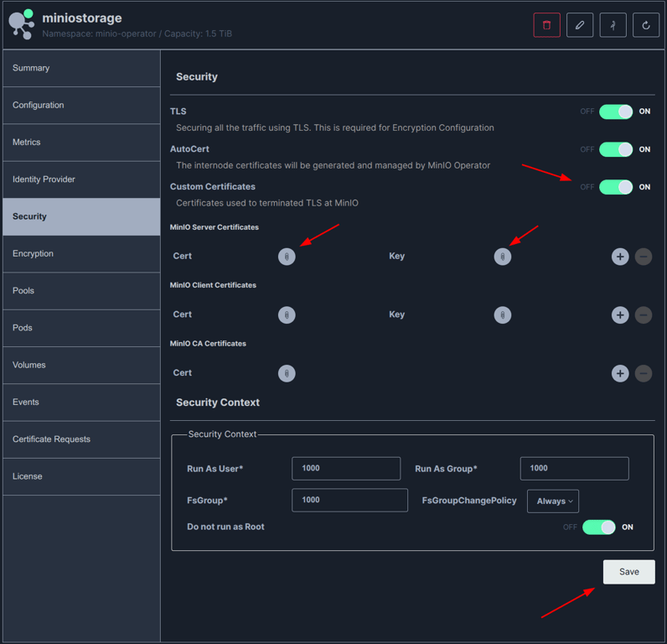Click the Run As User field

click(346, 469)
